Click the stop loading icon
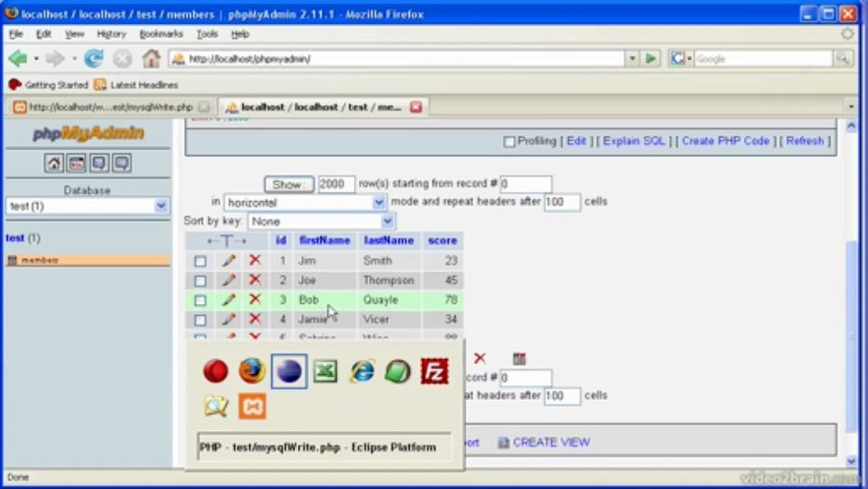Image resolution: width=868 pixels, height=489 pixels. 122,59
